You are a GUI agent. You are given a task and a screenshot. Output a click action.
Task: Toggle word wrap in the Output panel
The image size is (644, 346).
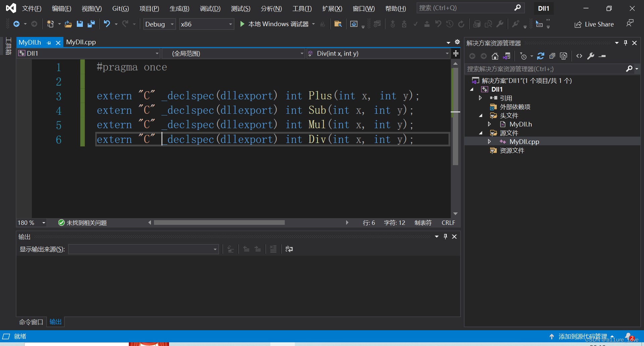[x=289, y=249]
